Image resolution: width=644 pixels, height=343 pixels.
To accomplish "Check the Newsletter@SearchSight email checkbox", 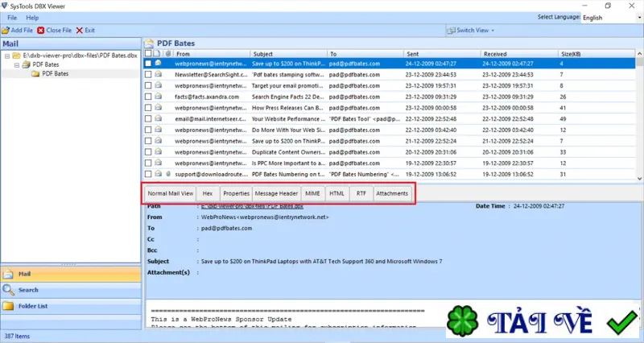I will pyautogui.click(x=148, y=75).
